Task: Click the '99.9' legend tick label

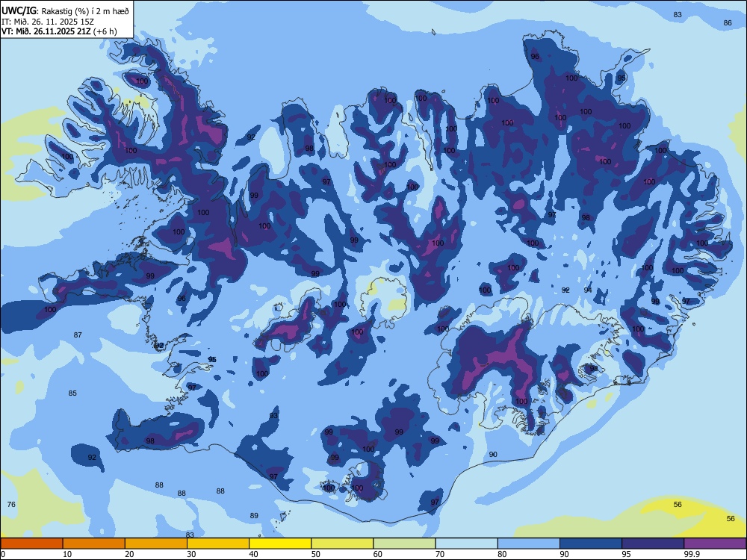Action: (692, 554)
